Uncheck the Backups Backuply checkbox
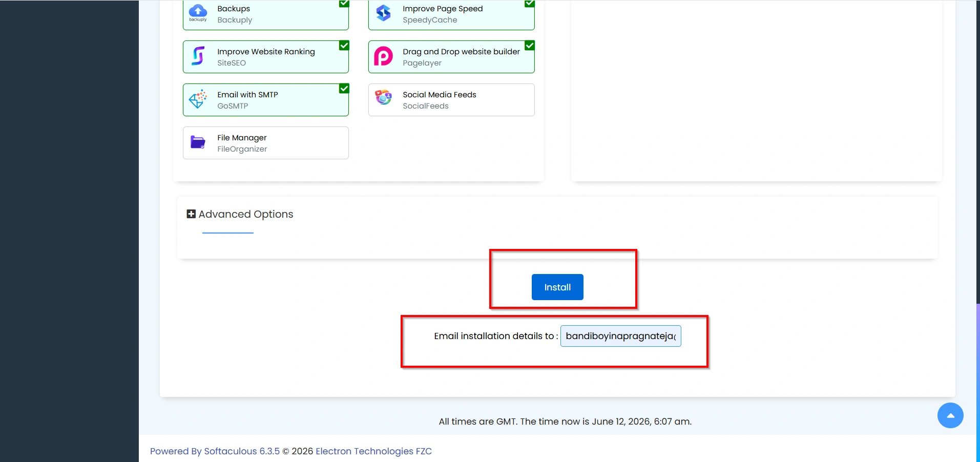This screenshot has width=980, height=462. 344,3
